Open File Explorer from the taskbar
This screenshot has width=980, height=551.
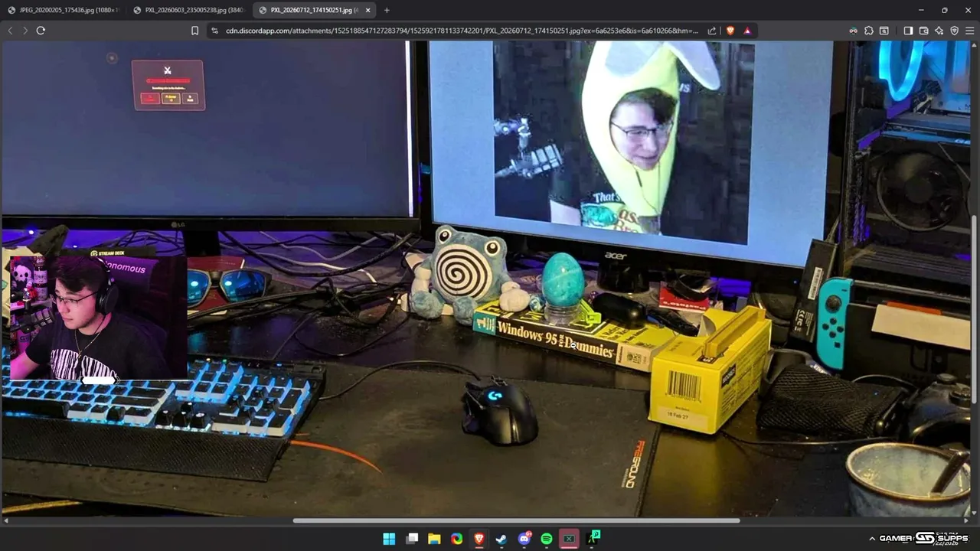tap(434, 539)
